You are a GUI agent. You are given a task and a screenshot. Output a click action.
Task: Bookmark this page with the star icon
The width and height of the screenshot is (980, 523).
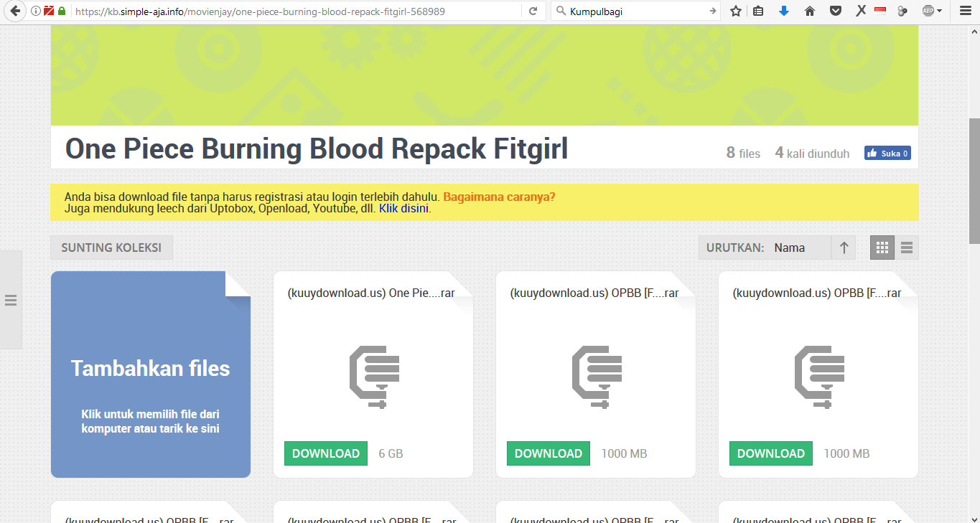[735, 11]
